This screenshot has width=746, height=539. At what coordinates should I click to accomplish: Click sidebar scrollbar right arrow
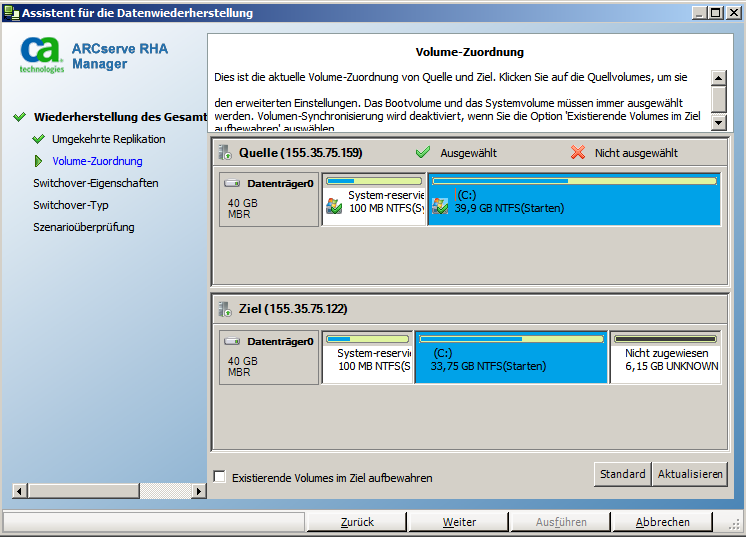(x=199, y=491)
